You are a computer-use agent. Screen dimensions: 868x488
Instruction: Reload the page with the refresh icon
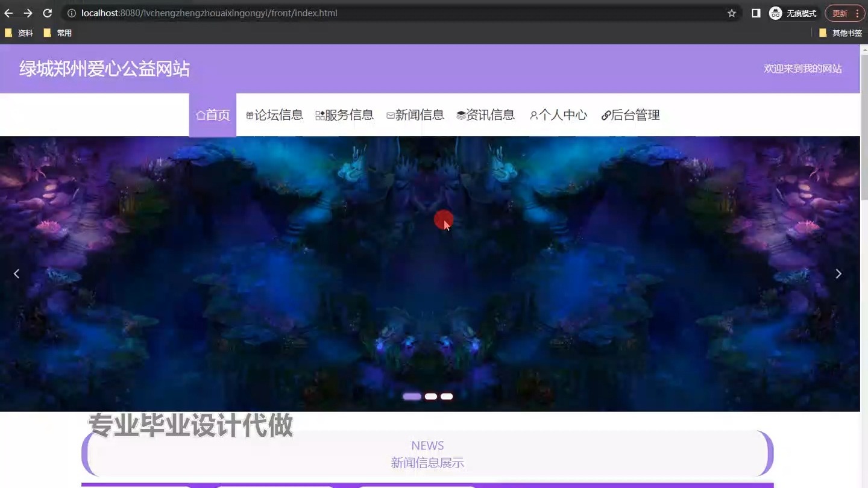click(x=48, y=13)
